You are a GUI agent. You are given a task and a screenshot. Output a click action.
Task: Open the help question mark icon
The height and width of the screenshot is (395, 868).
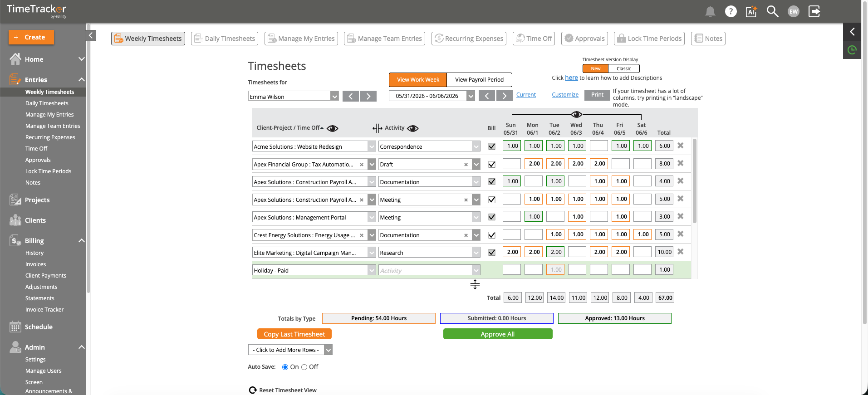[x=731, y=11]
